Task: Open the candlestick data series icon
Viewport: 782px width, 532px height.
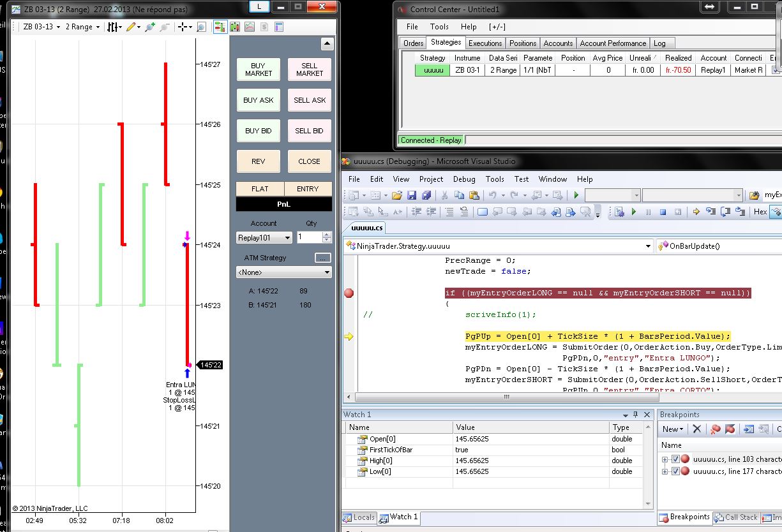Action: pos(235,27)
